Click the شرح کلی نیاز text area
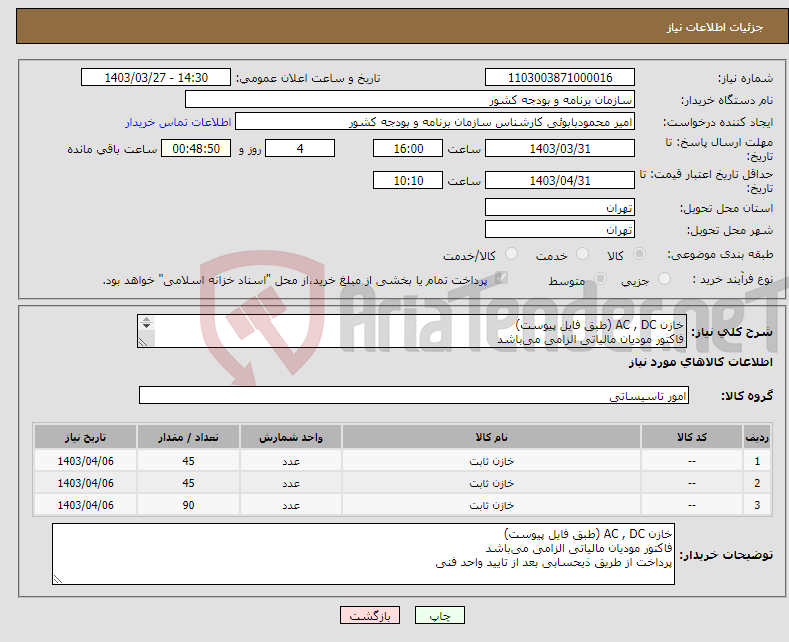This screenshot has height=642, width=789. pyautogui.click(x=412, y=331)
